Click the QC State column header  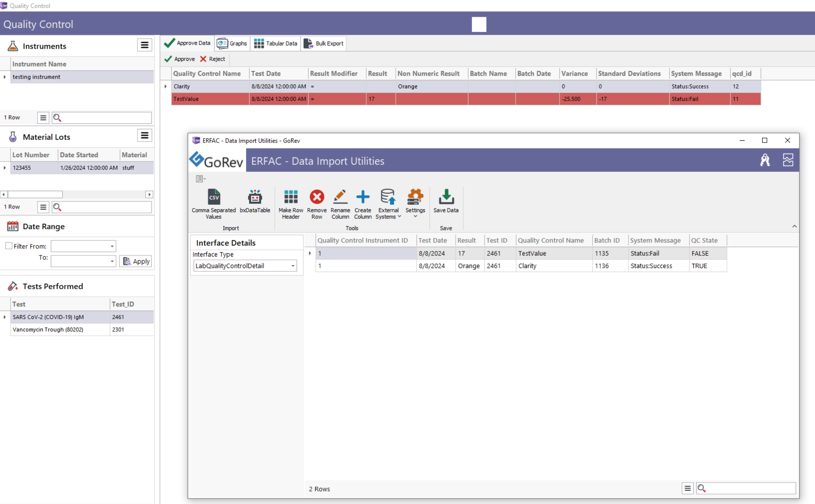point(708,240)
